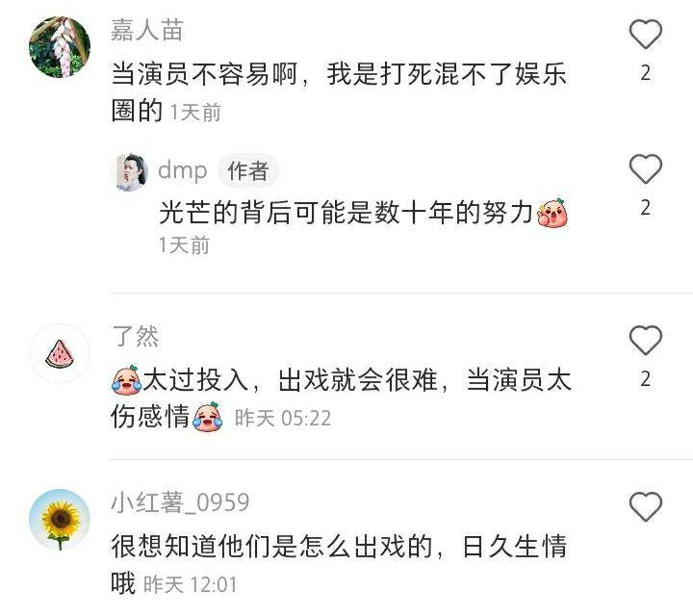Open 小红薯_0959's sunflower avatar
The height and width of the screenshot is (616, 693).
pos(60,520)
